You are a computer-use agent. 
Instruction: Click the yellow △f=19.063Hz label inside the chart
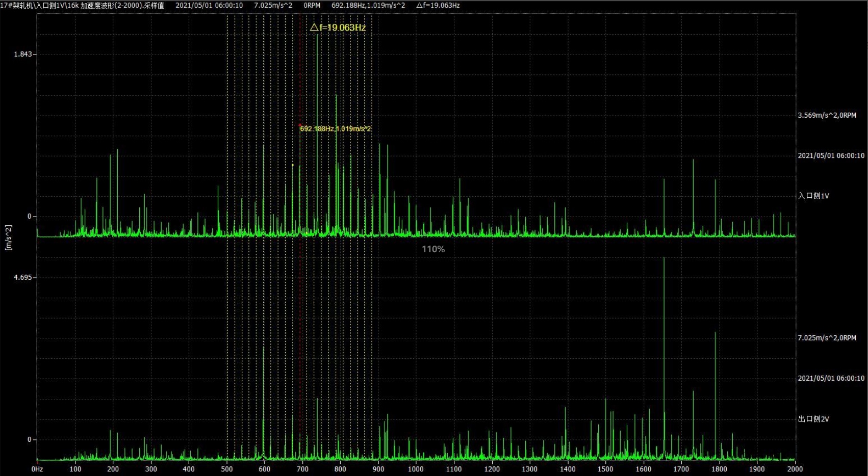point(338,28)
